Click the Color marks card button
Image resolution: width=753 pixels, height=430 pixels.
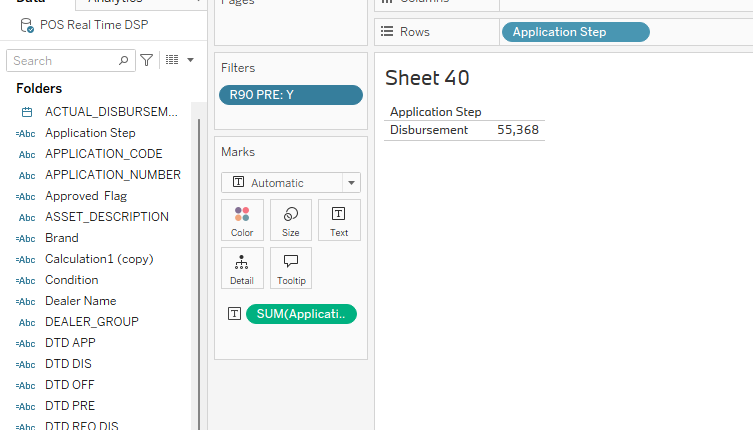coord(242,220)
